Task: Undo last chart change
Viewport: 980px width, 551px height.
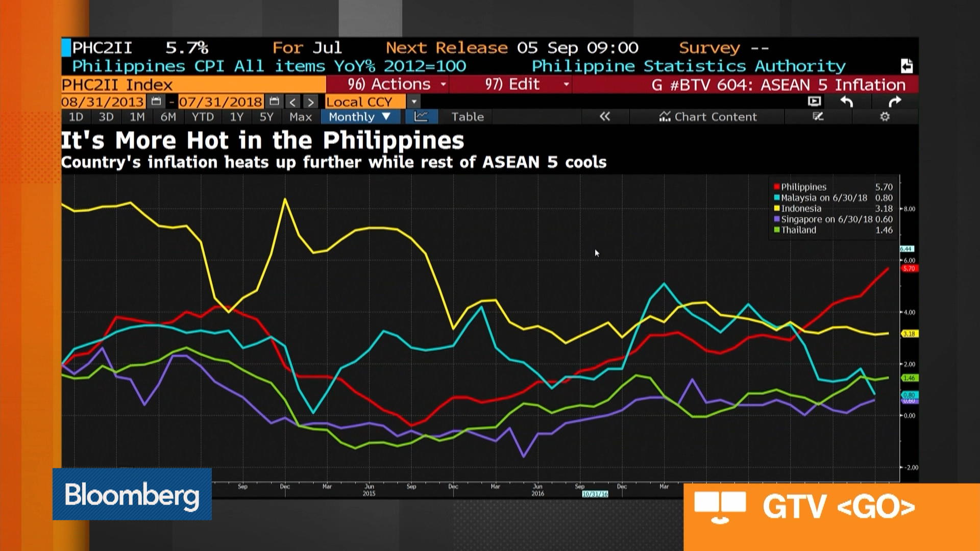Action: pos(847,102)
